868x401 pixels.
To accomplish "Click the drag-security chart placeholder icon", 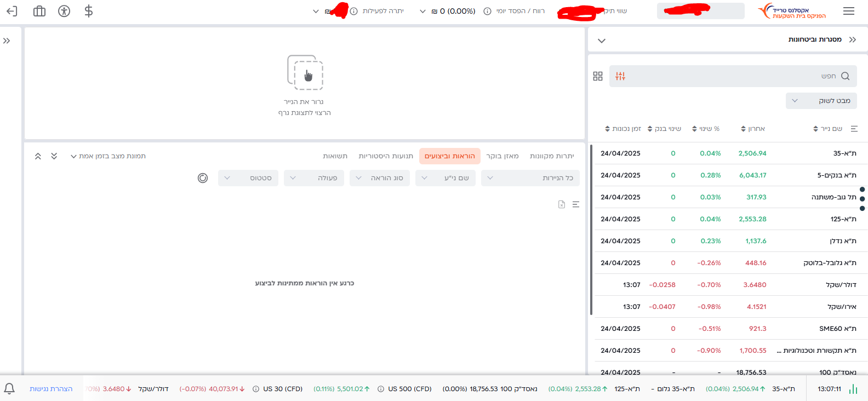I will [x=305, y=72].
